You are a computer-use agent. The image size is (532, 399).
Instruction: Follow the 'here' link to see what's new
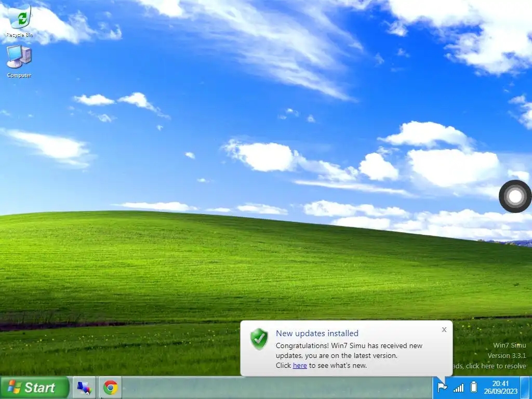(300, 365)
